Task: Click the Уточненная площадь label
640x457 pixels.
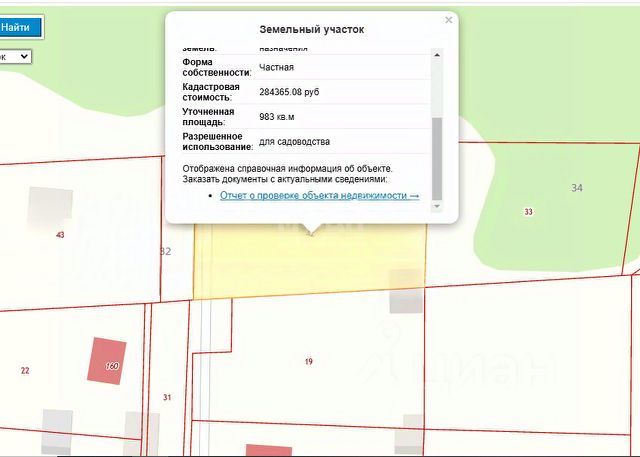Action: [x=208, y=117]
